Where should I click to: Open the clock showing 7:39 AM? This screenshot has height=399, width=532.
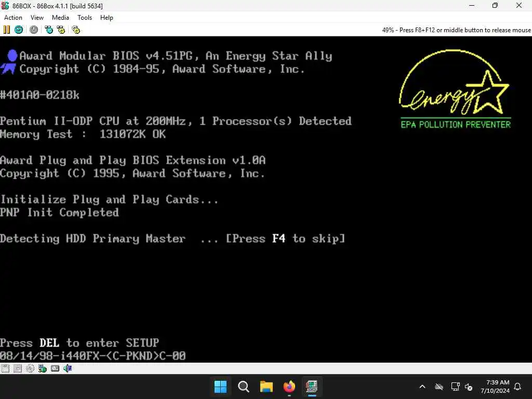495,387
